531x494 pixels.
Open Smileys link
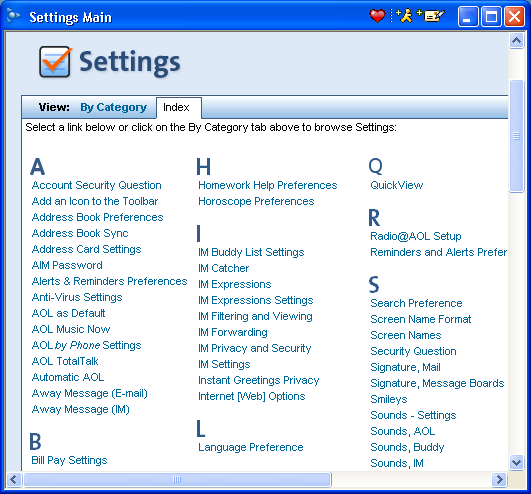389,399
